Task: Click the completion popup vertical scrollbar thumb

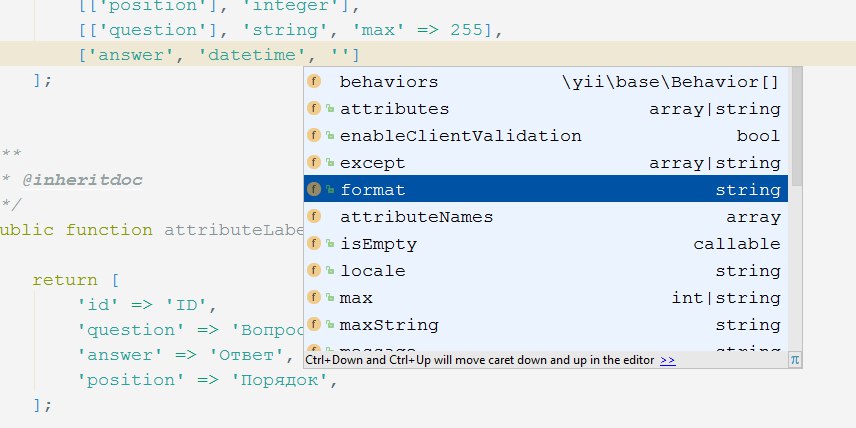Action: [x=796, y=127]
